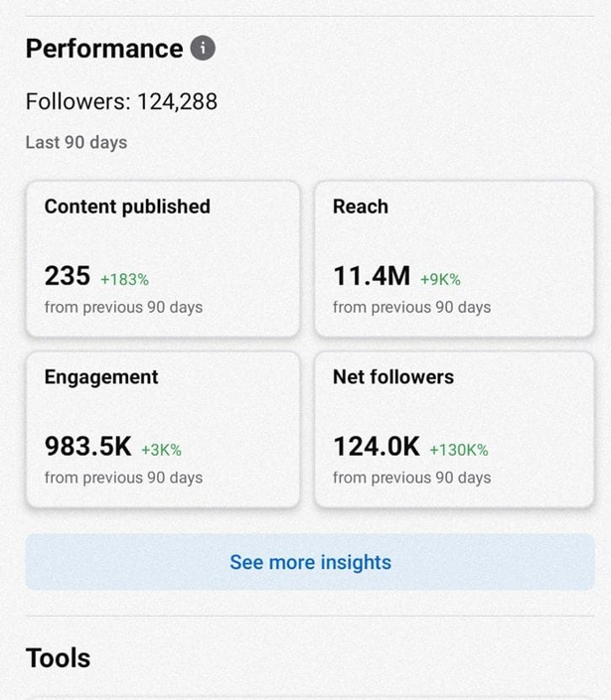Click the +3K% engagement change indicator
This screenshot has height=700, width=611.
161,450
